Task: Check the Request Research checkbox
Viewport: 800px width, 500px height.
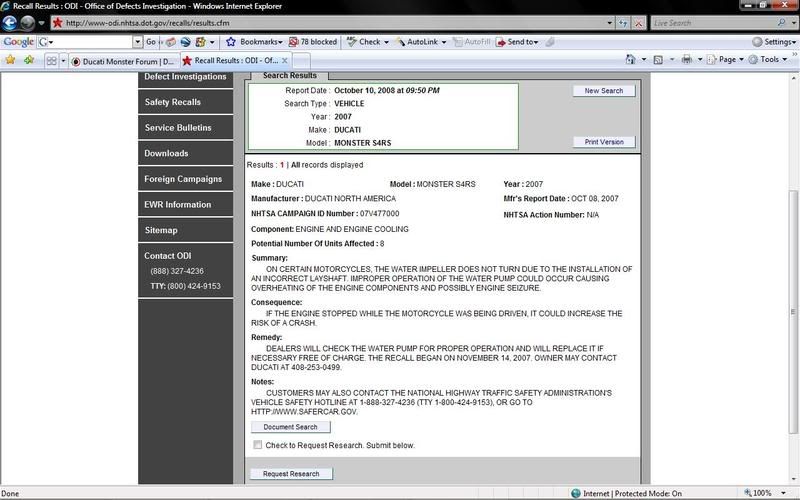Action: click(258, 445)
